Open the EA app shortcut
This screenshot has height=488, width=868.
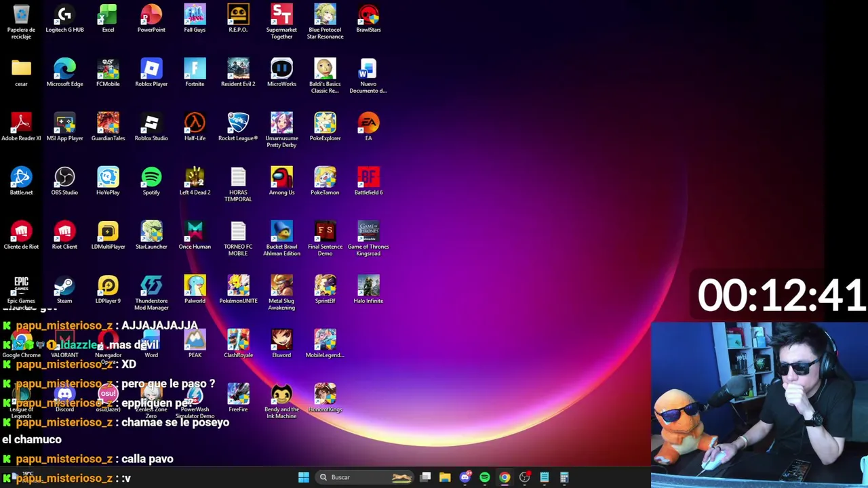(x=368, y=127)
